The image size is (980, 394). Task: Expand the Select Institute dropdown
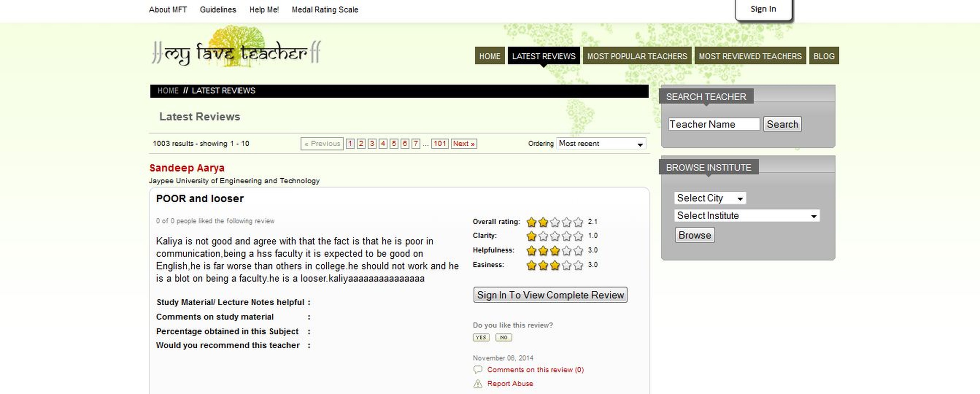click(x=747, y=215)
